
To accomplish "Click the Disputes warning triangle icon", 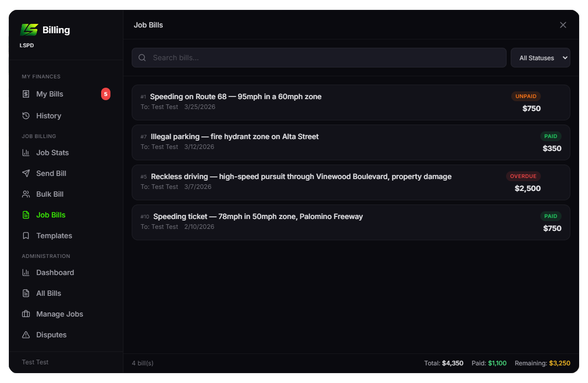I will (26, 335).
